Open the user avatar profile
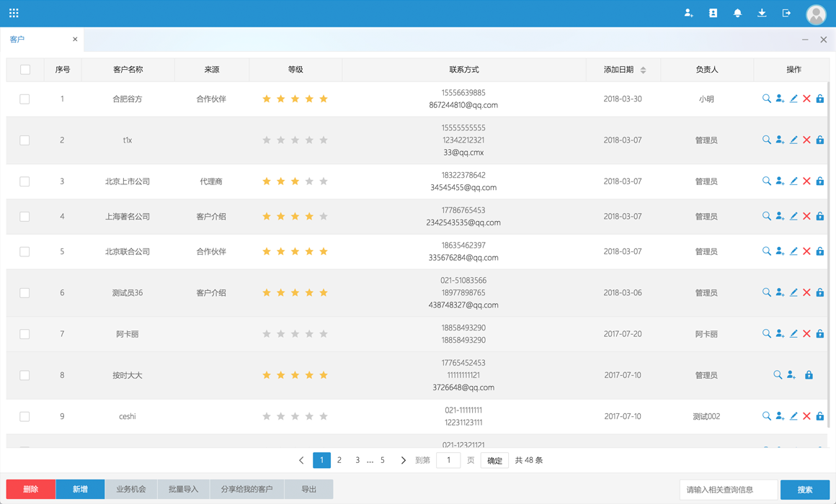 pyautogui.click(x=816, y=14)
